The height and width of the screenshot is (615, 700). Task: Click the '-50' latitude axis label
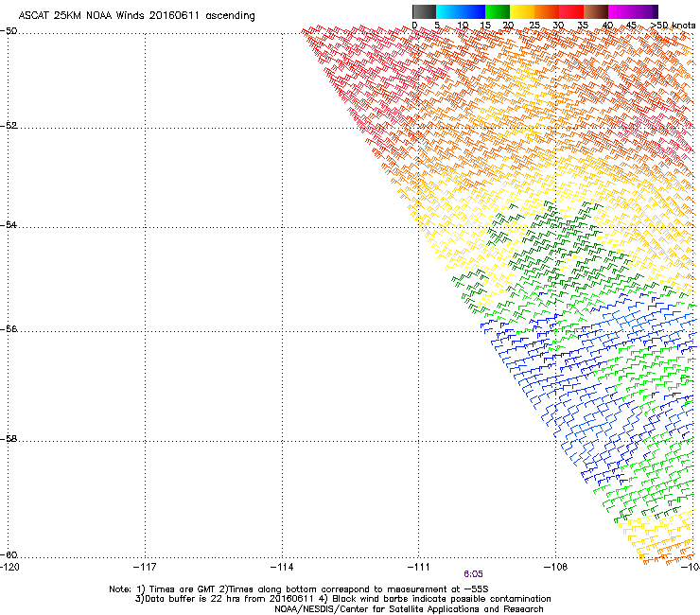[9, 31]
